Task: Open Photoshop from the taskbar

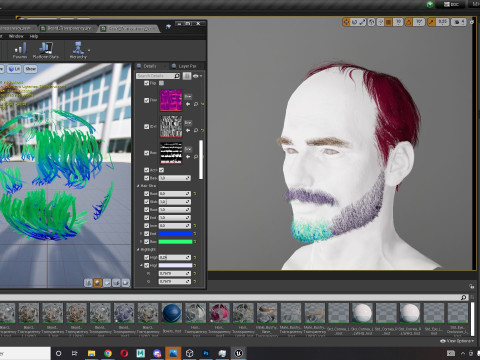Action: point(206,353)
